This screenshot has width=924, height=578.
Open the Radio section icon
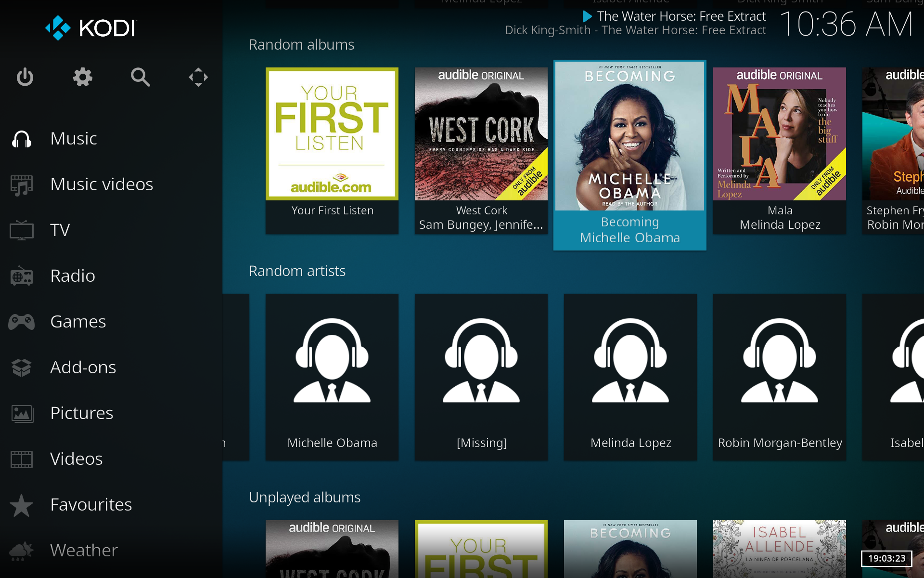pos(23,276)
